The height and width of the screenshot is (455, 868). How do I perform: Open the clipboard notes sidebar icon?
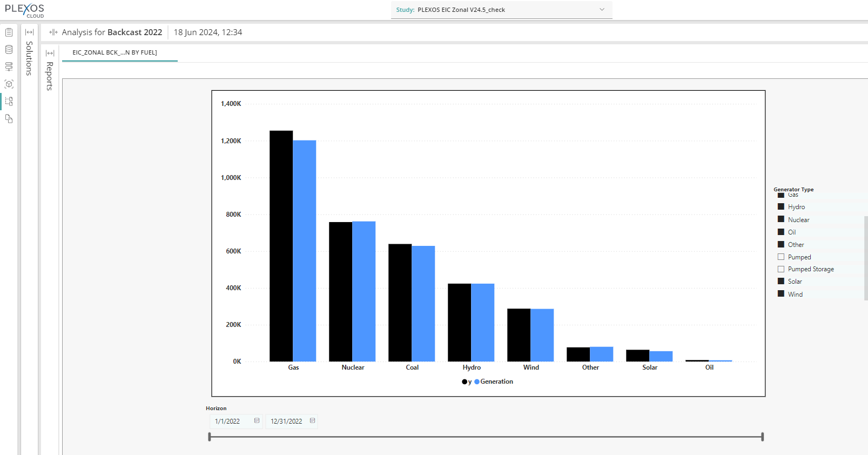click(x=9, y=32)
